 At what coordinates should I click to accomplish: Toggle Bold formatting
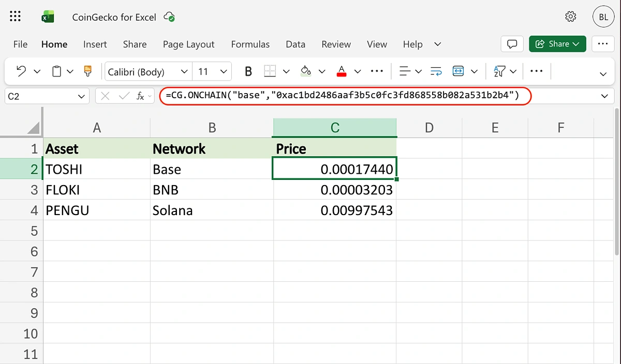[248, 71]
